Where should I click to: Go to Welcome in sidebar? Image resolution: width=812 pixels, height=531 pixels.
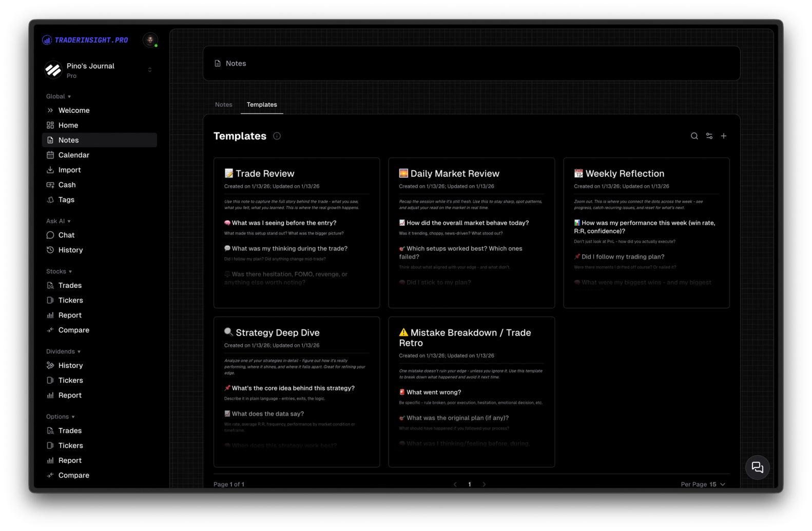pyautogui.click(x=100, y=110)
